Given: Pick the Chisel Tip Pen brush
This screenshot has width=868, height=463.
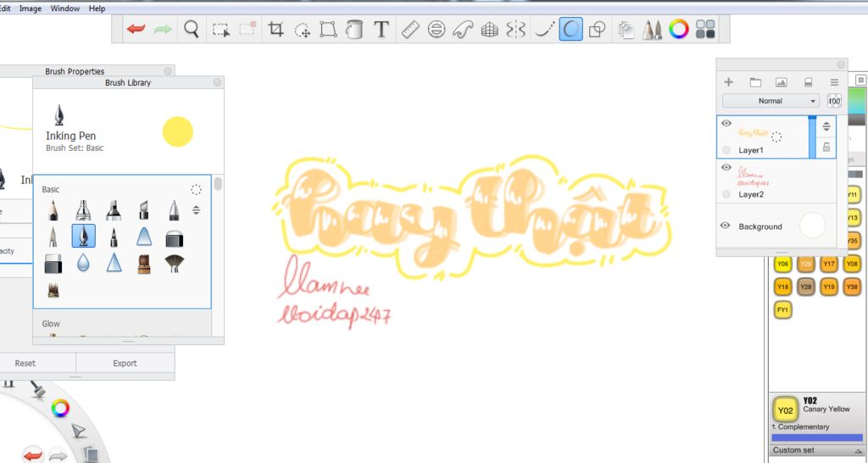Looking at the screenshot, I should click(144, 210).
